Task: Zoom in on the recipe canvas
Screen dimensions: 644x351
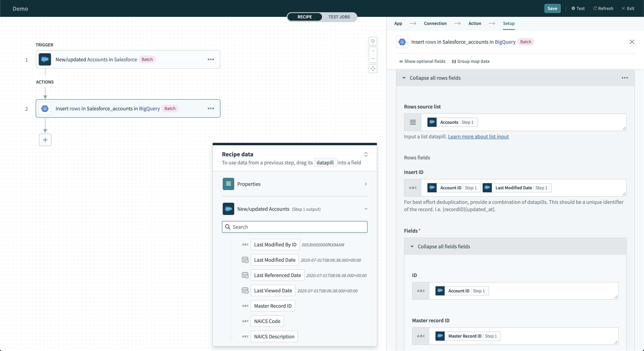Action: pos(373,51)
